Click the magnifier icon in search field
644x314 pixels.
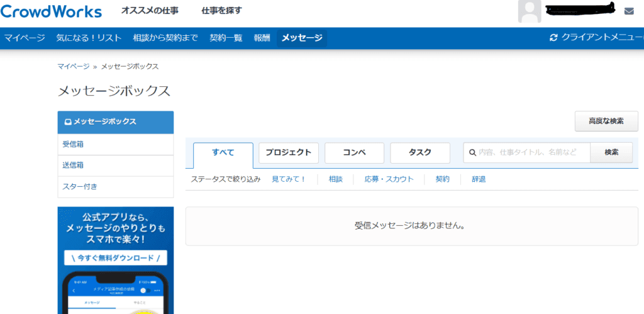point(472,153)
